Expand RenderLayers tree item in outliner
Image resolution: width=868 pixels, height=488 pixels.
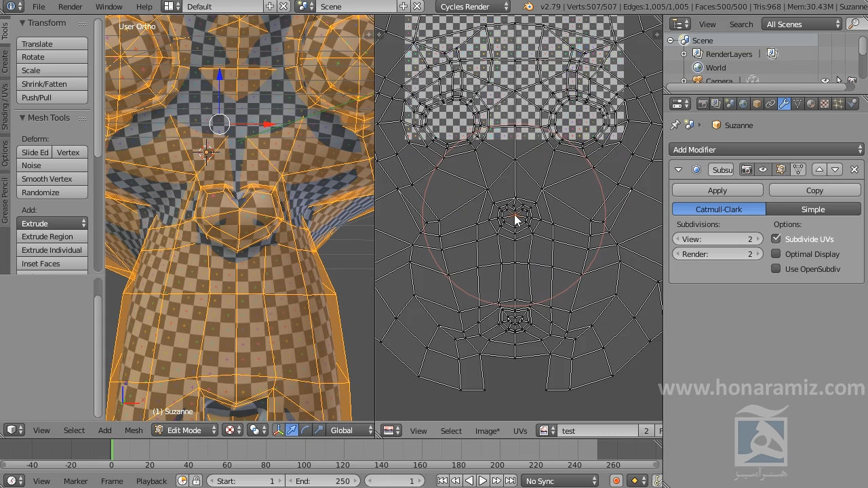684,54
